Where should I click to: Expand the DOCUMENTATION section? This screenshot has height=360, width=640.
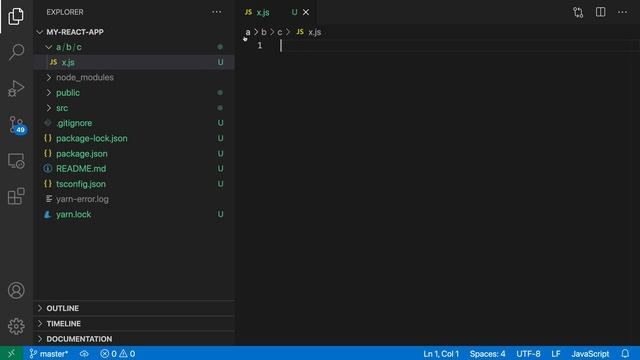click(x=134, y=339)
